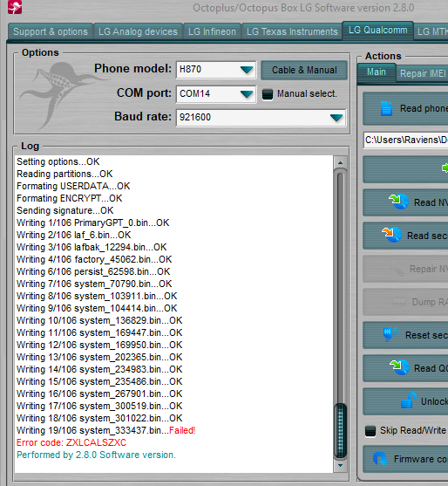The height and width of the screenshot is (486, 448).
Task: Switch to Support & options tab
Action: click(x=51, y=31)
